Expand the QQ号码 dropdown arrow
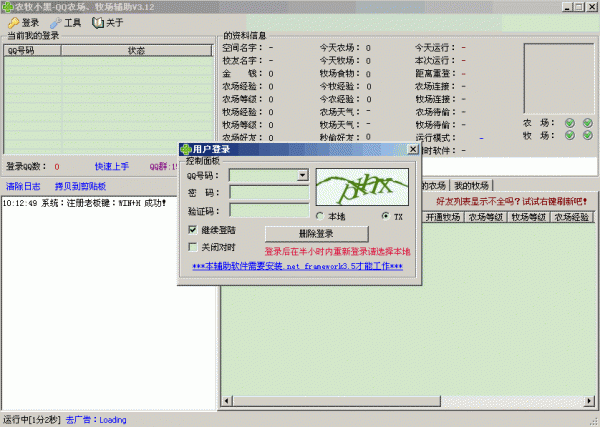600x427 pixels. pyautogui.click(x=302, y=176)
